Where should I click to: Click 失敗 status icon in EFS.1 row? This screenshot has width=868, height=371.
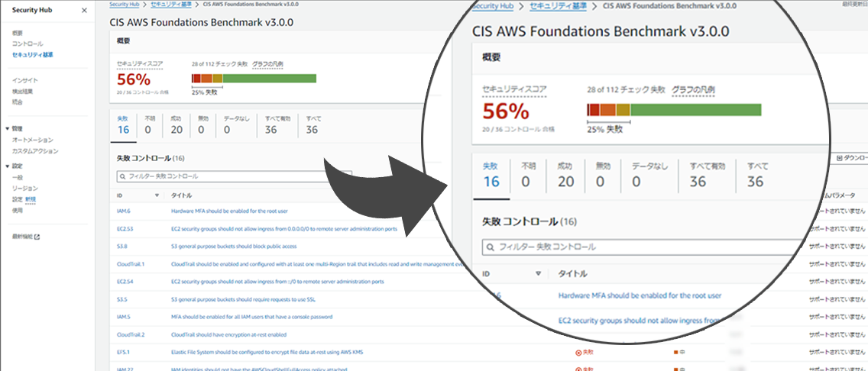pos(578,352)
